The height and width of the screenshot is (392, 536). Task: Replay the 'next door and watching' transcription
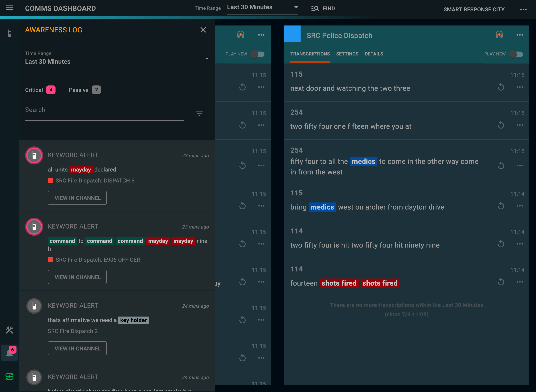501,87
